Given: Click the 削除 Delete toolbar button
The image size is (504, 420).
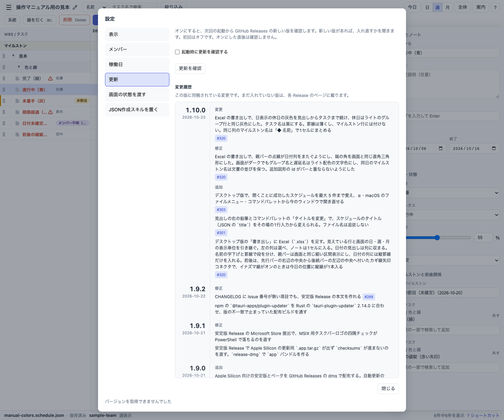Looking at the screenshot, I should [x=75, y=20].
